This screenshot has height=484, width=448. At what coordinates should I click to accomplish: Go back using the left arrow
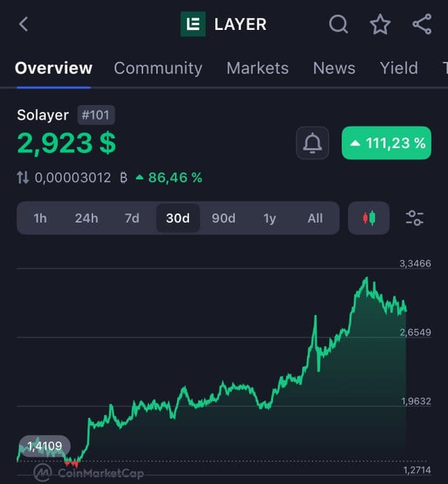[x=23, y=24]
